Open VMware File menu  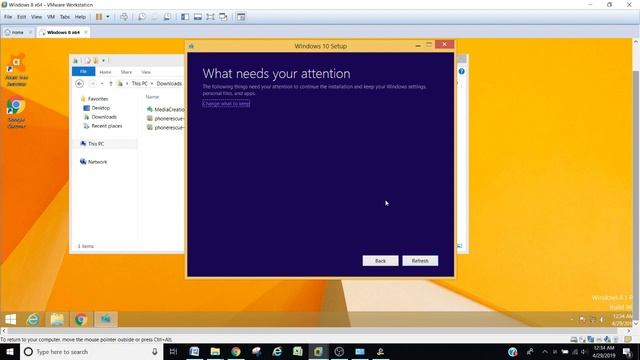pyautogui.click(x=8, y=17)
